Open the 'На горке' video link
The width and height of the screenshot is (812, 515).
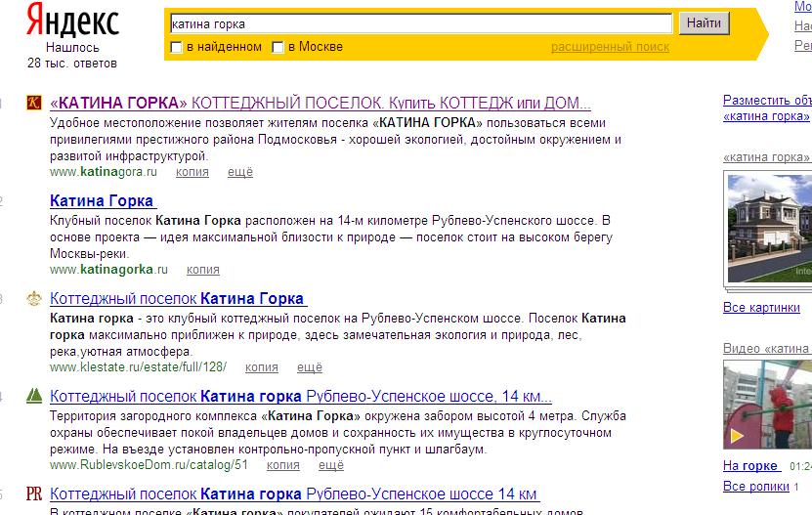[x=750, y=466]
